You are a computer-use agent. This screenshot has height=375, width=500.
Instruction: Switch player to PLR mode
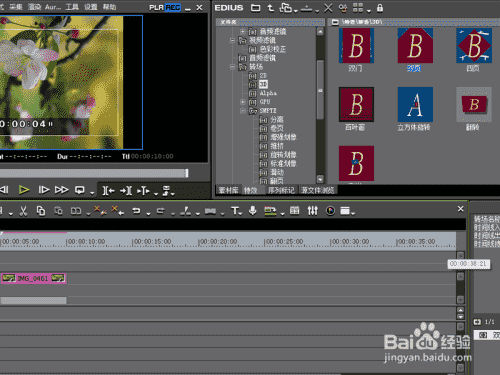(156, 7)
